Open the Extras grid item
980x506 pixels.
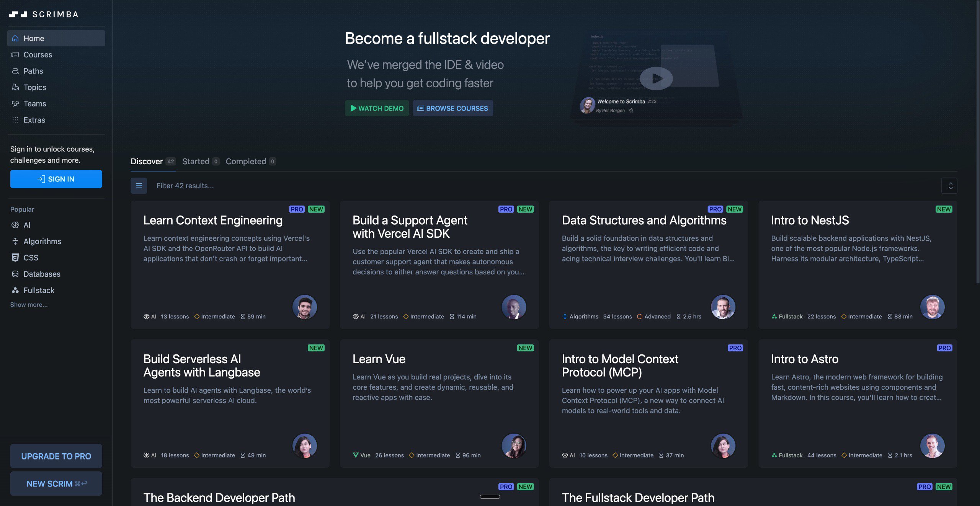pos(34,120)
